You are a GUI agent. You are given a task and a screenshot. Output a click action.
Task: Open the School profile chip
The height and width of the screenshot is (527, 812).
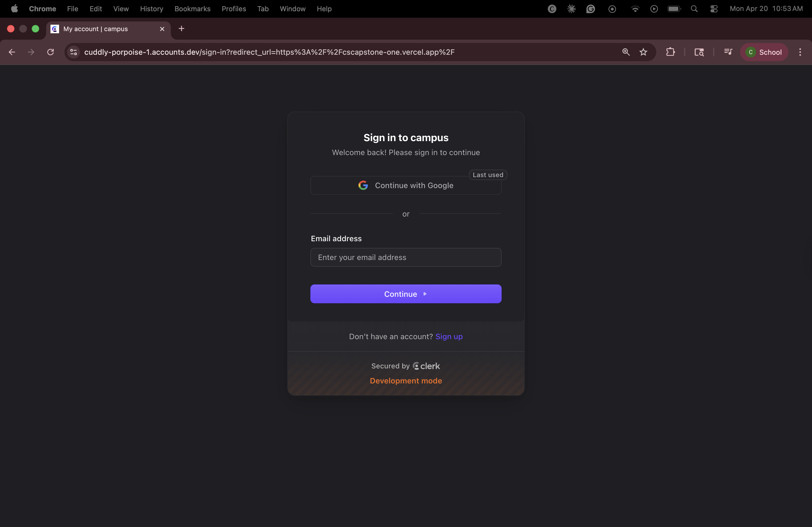click(764, 52)
